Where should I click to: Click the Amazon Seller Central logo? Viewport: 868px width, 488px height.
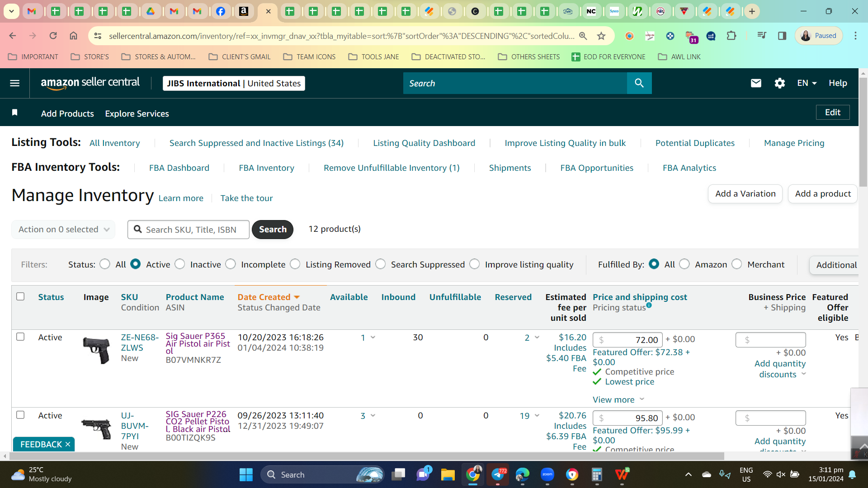[x=90, y=83]
